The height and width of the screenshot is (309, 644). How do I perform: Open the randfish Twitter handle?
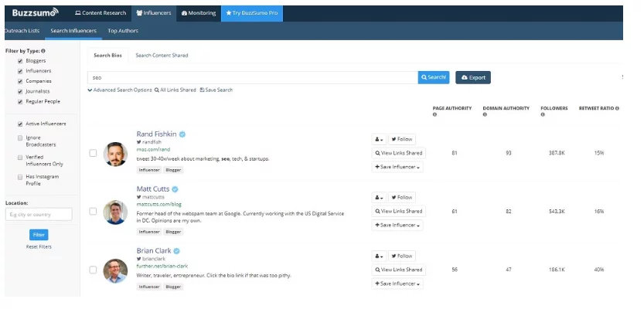149,142
